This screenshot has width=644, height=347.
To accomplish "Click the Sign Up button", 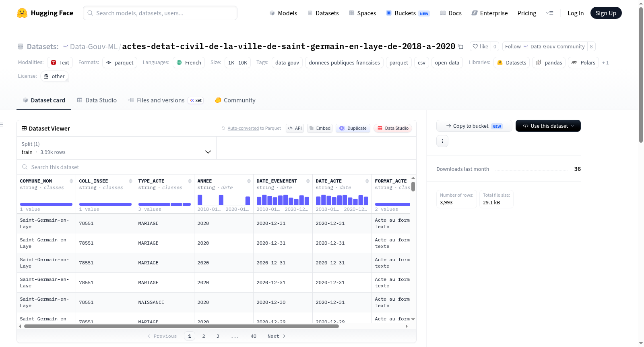I will coord(606,13).
